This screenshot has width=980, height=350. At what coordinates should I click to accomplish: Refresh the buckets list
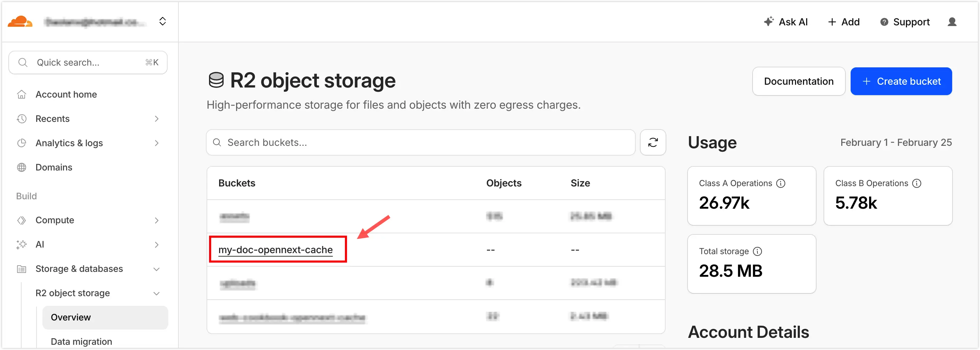click(653, 142)
